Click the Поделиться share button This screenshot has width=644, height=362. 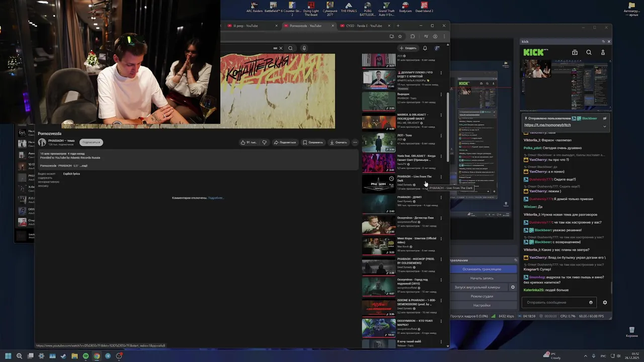285,142
